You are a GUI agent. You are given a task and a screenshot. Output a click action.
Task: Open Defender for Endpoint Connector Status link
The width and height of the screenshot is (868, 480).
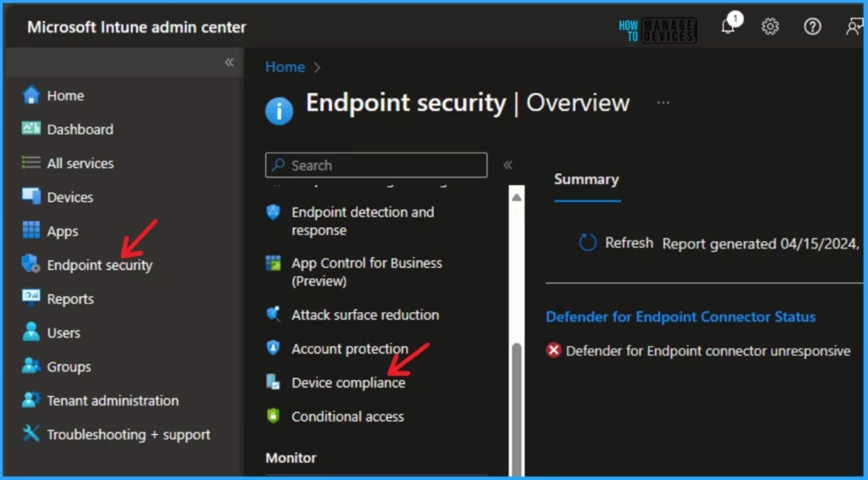coord(681,316)
